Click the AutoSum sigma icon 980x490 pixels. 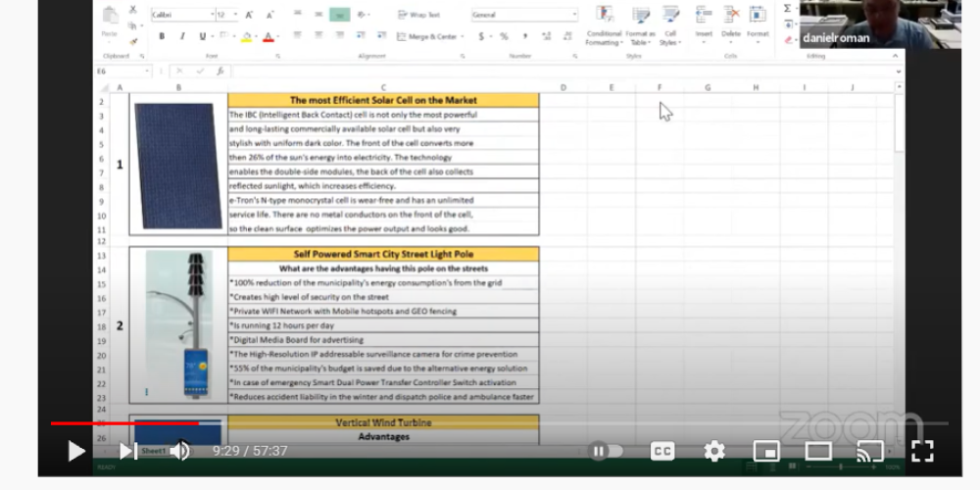(788, 8)
